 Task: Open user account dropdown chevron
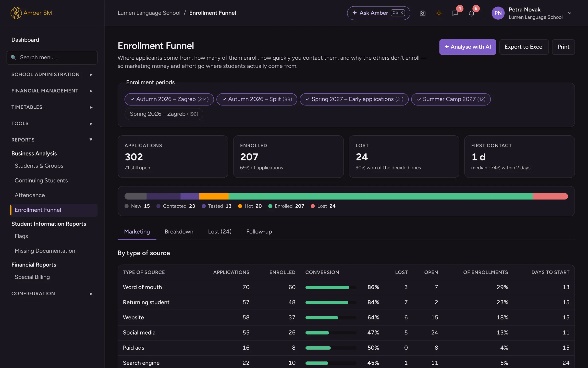570,13
